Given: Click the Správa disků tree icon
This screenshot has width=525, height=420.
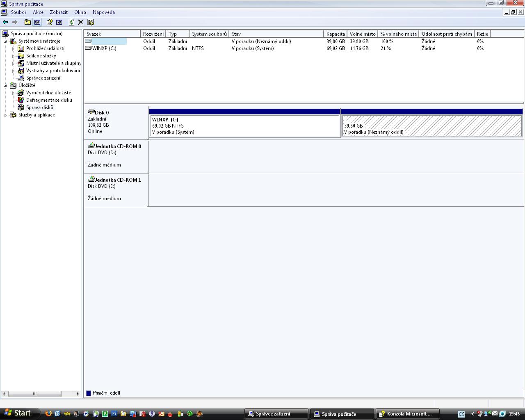Looking at the screenshot, I should [x=21, y=107].
